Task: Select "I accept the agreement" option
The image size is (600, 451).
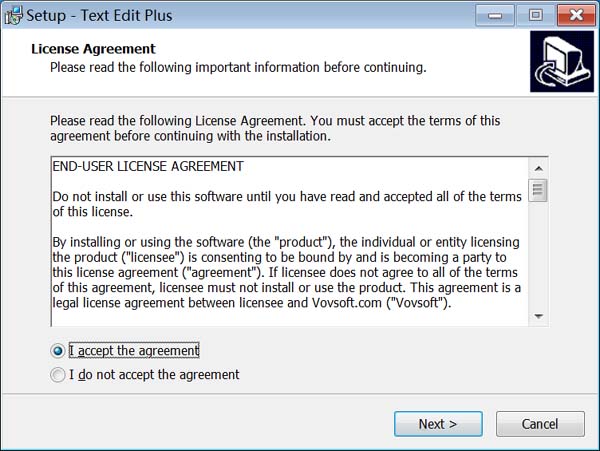Action: (x=57, y=351)
